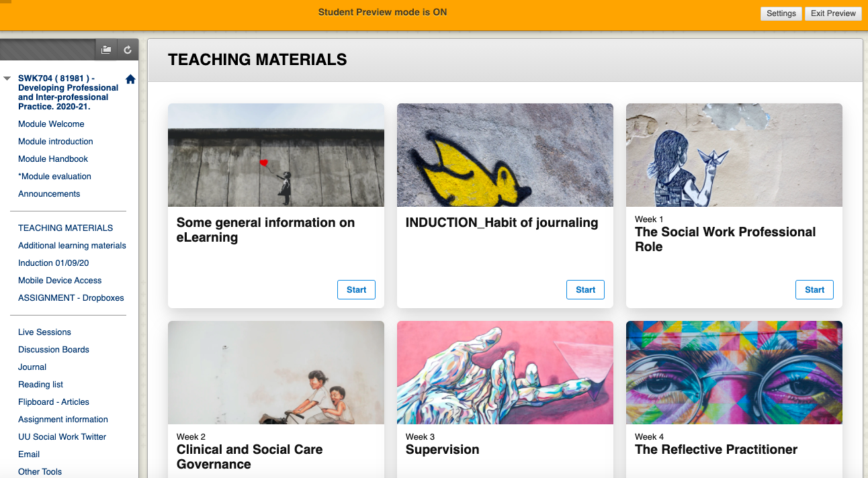868x478 pixels.
Task: Start INDUCTION_Habit of journaling
Action: point(585,290)
